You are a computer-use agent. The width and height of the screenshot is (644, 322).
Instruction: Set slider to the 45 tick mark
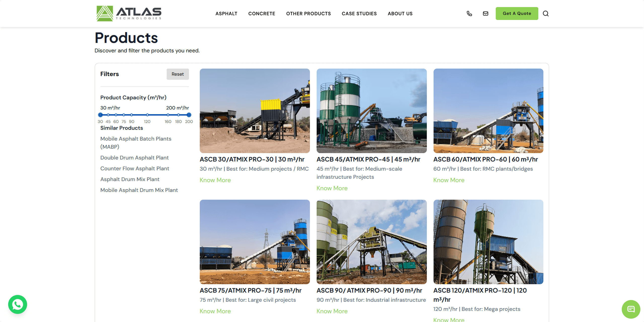108,115
